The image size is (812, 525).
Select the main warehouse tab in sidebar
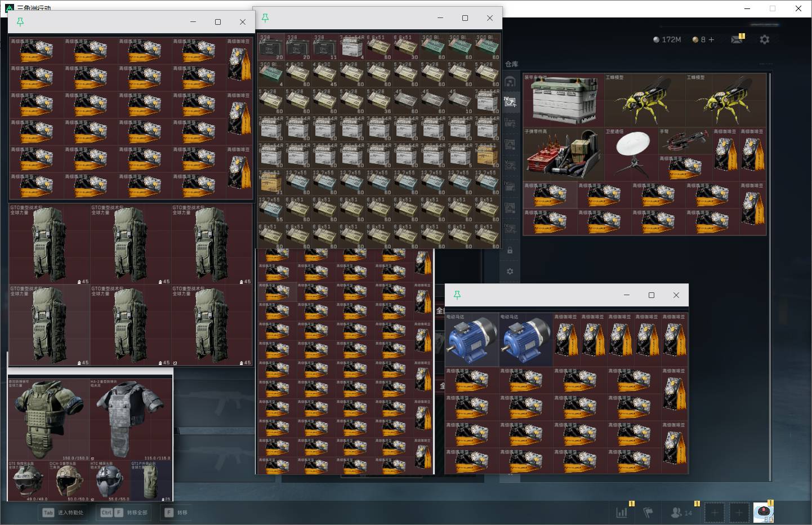pos(510,82)
